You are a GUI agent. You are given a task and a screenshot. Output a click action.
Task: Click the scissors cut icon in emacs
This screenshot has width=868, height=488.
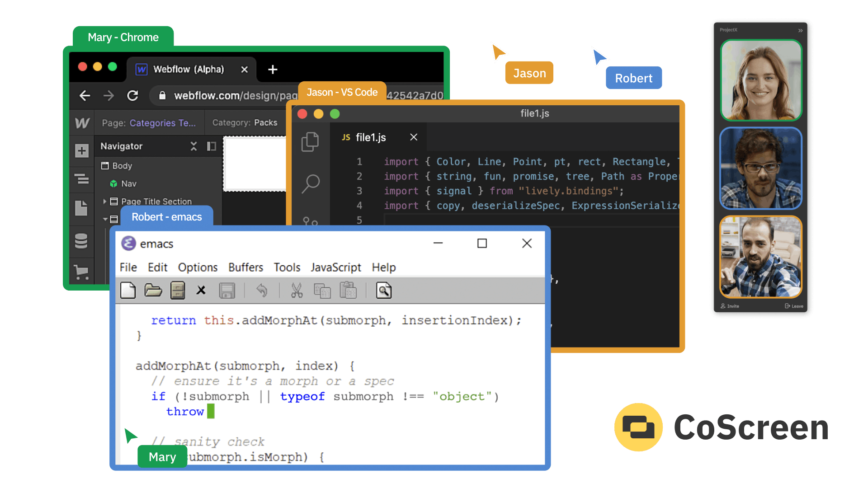point(297,291)
